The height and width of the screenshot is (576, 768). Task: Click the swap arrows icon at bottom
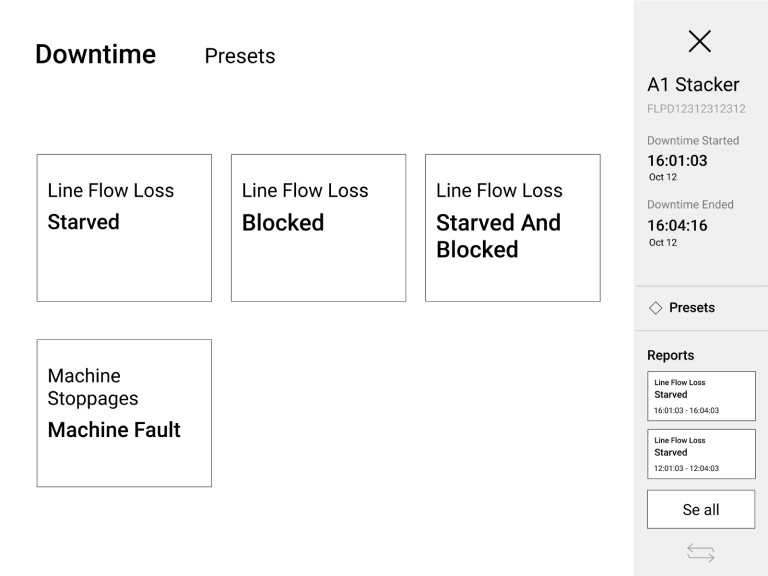(700, 552)
